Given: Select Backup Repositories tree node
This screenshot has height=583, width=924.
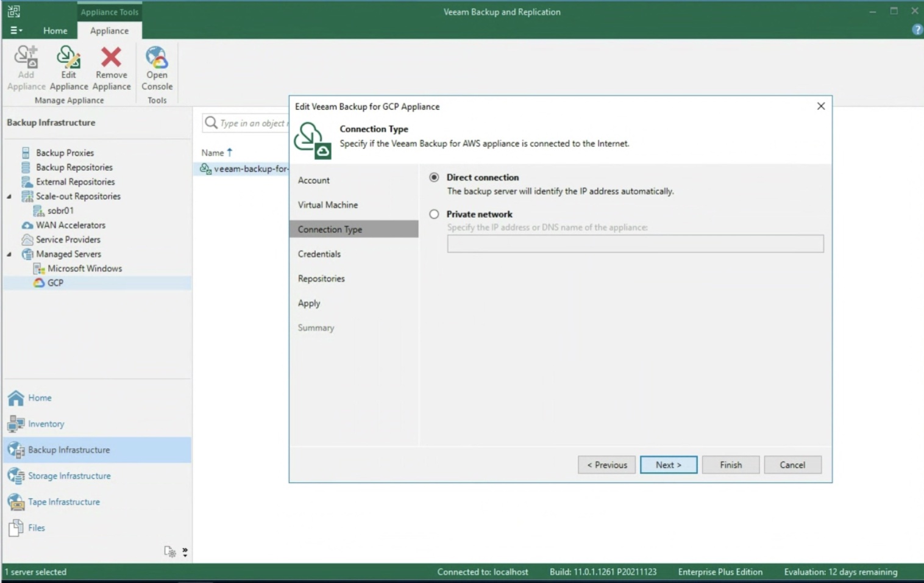Looking at the screenshot, I should coord(74,167).
